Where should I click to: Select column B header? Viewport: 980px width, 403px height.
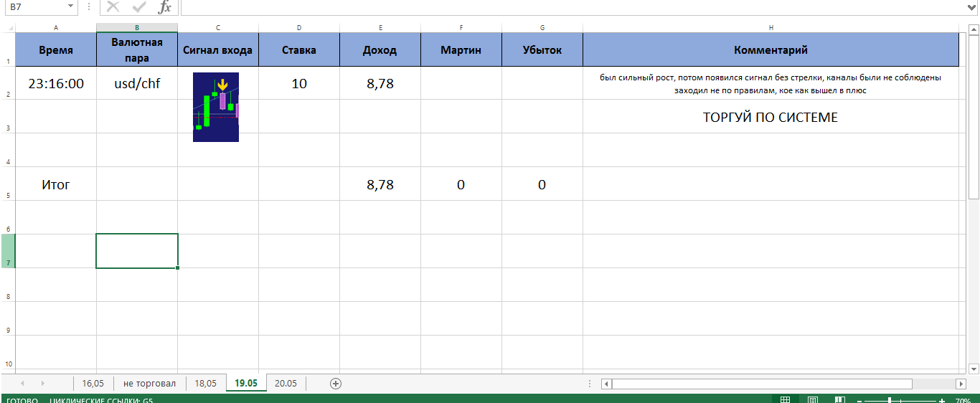point(137,27)
